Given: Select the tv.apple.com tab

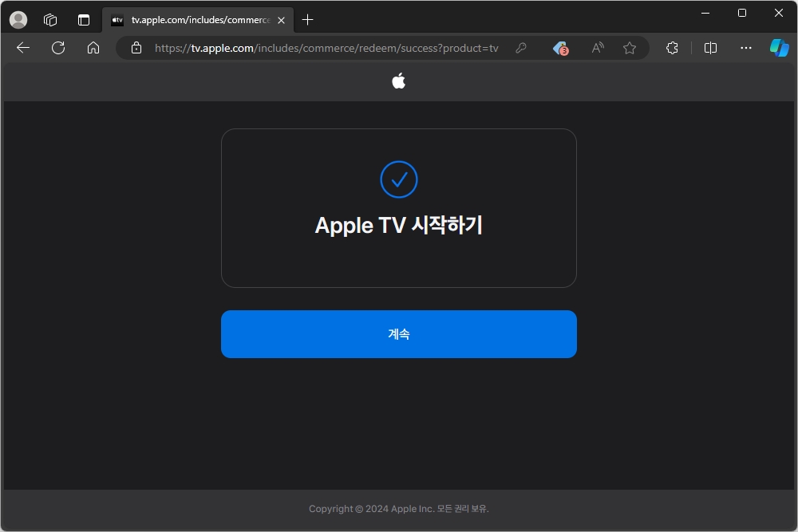Looking at the screenshot, I should pyautogui.click(x=199, y=20).
